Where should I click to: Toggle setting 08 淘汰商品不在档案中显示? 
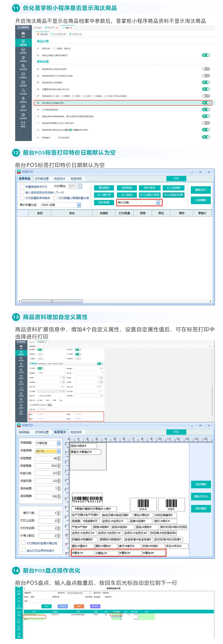[x=206, y=103]
